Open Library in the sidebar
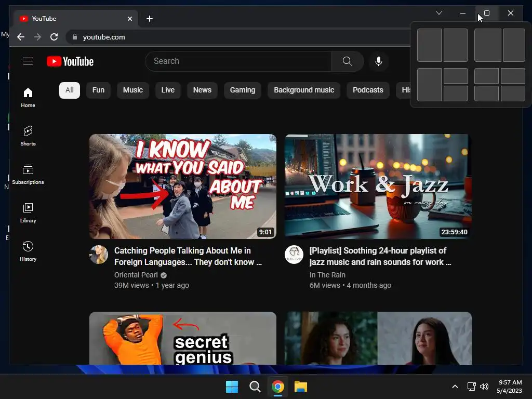The height and width of the screenshot is (399, 532). (28, 212)
